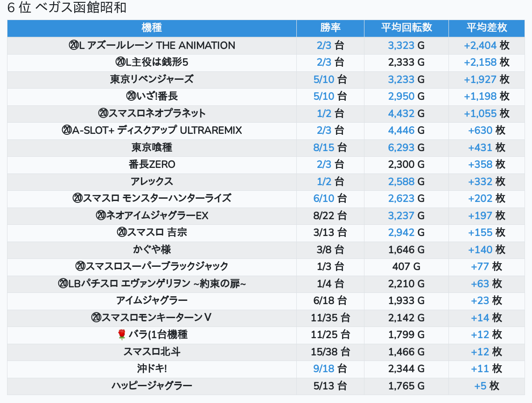Select the ハッピージャグラー row name
The image size is (532, 403).
click(x=152, y=386)
